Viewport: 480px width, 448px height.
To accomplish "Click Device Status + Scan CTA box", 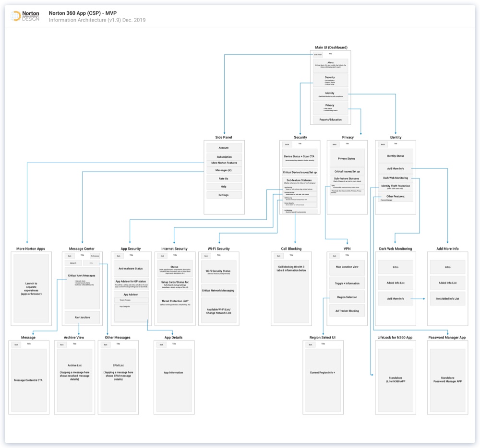I will coord(300,157).
